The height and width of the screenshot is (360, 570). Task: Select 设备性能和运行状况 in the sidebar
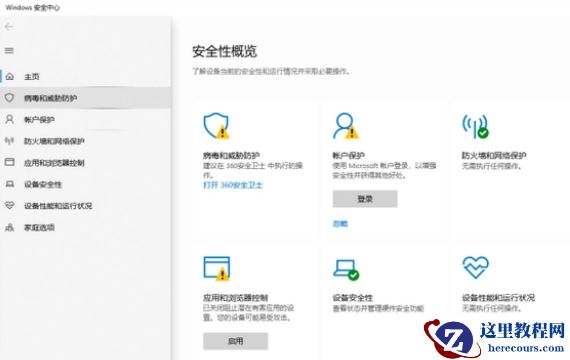(85, 206)
